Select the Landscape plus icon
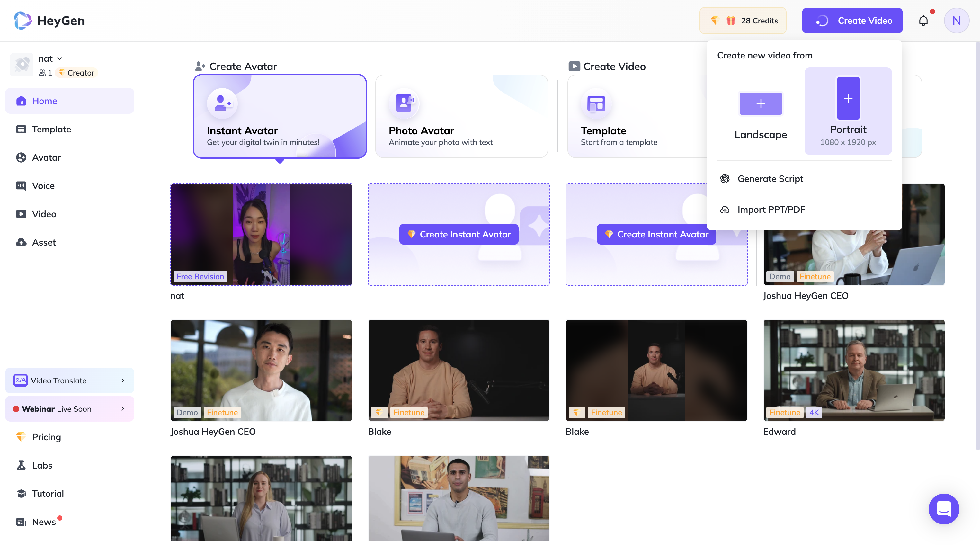 (x=761, y=103)
